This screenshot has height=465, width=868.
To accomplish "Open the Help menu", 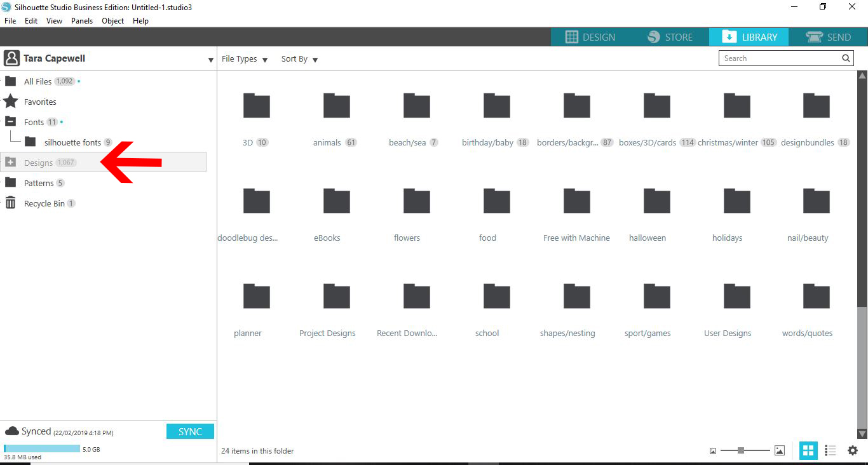I will click(x=141, y=21).
